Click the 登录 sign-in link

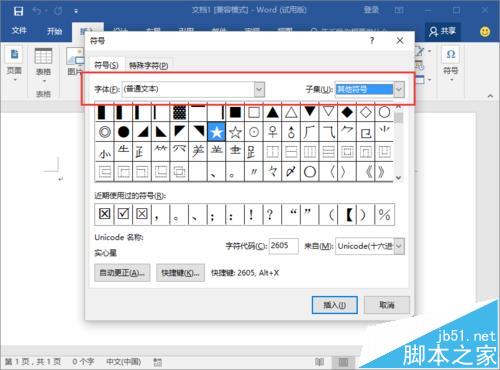point(371,10)
